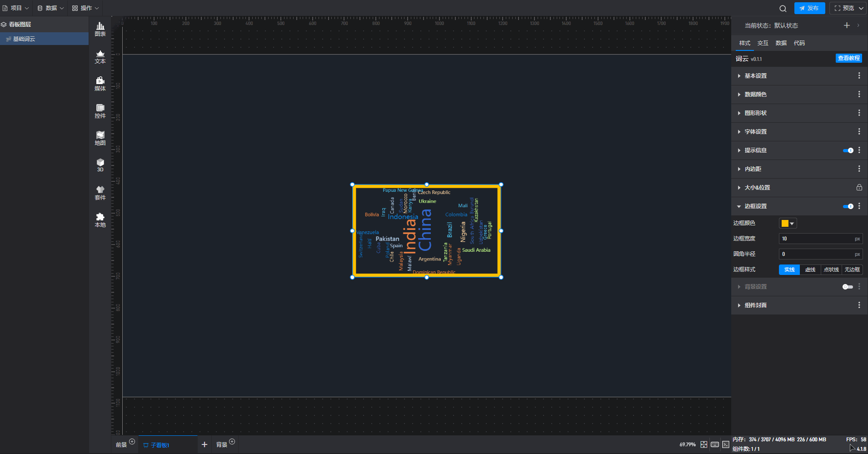The image size is (868, 454).
Task: Open the 媒体 media components icon
Action: click(x=100, y=84)
